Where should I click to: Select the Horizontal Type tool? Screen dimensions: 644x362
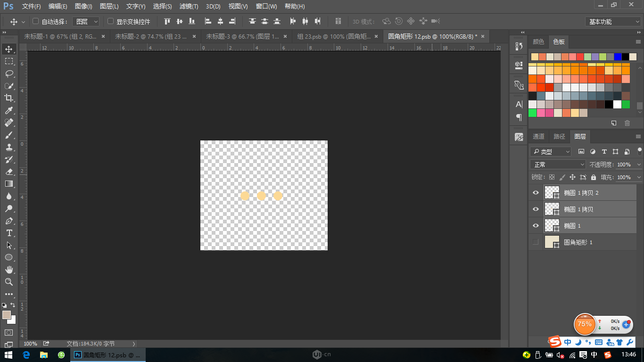click(9, 233)
